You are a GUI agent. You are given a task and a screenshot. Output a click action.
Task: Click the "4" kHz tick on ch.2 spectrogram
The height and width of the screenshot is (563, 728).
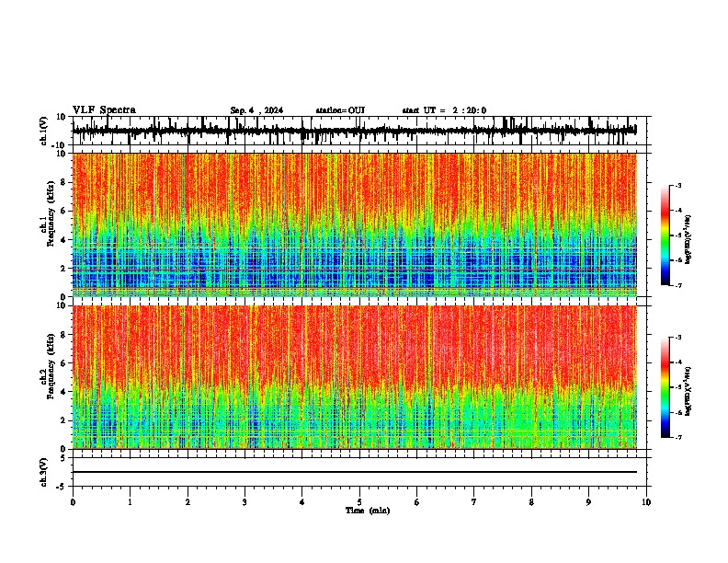(64, 392)
